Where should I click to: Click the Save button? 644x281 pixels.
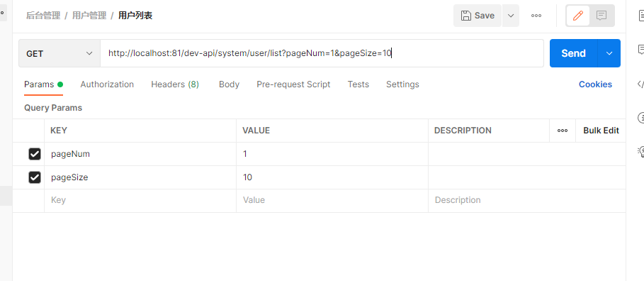pyautogui.click(x=478, y=16)
